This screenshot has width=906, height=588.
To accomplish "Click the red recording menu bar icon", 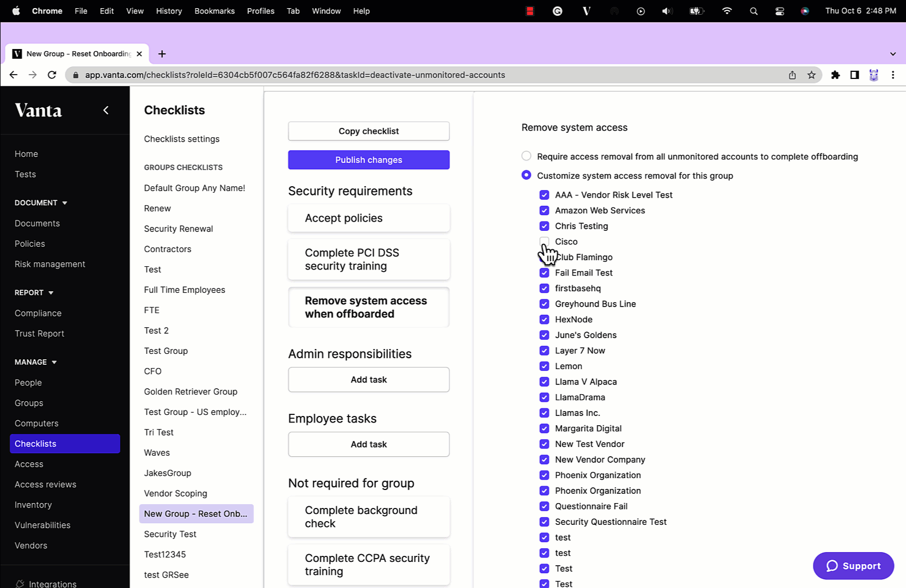I will tap(530, 11).
